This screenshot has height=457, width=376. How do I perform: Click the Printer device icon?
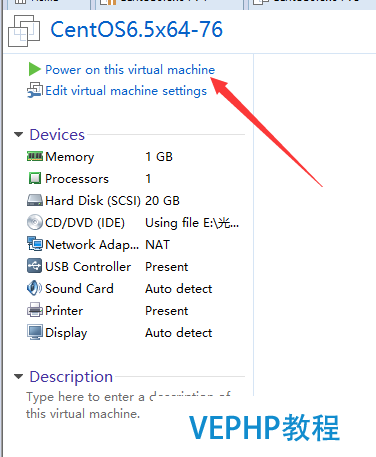coord(35,310)
